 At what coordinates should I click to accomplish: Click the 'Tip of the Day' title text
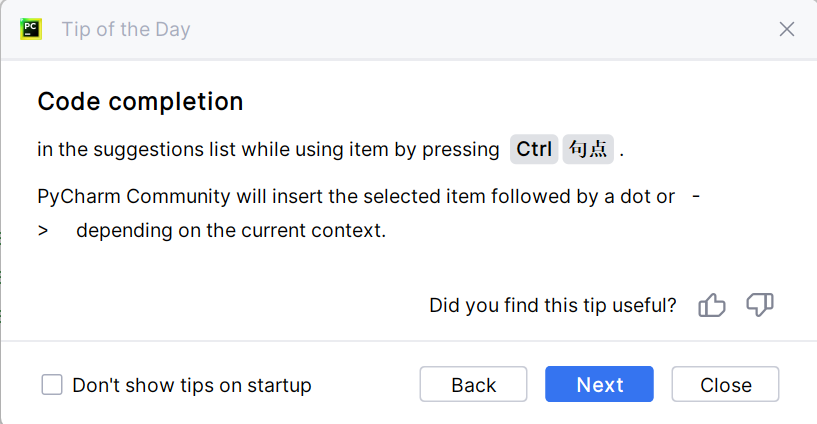pos(126,29)
